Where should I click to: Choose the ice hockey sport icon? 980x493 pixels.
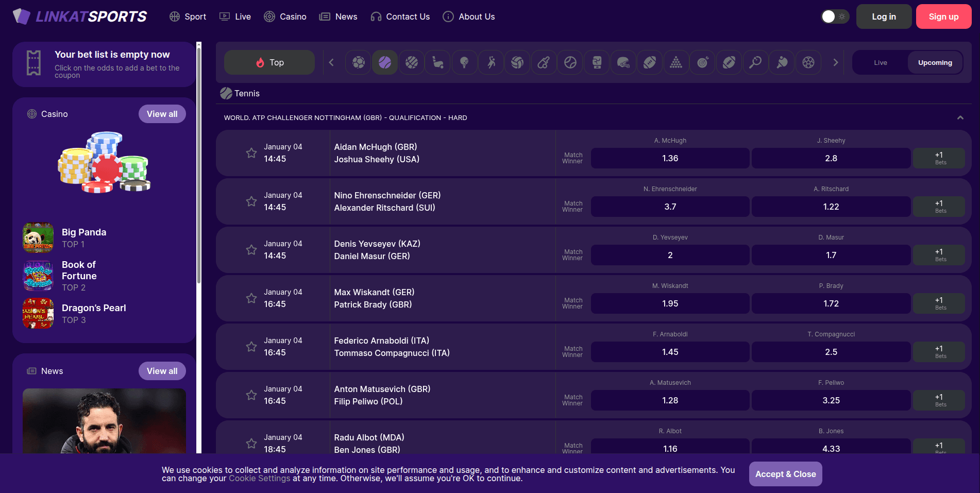coord(438,62)
